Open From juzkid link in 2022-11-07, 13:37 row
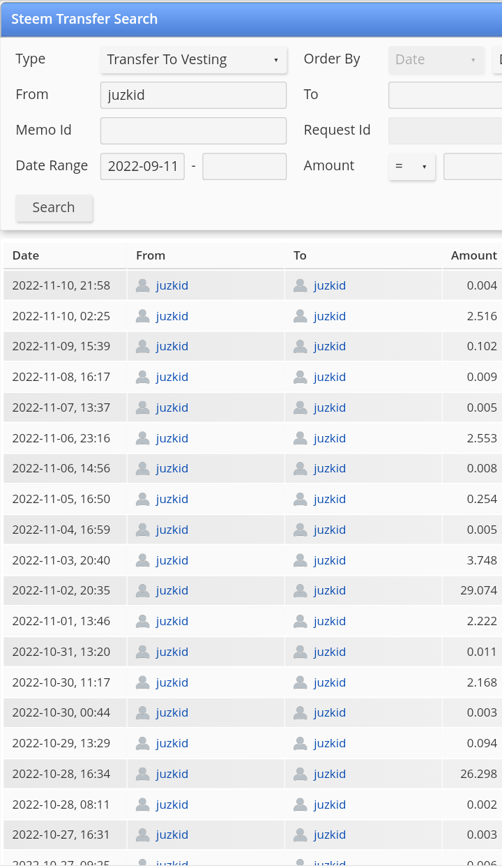This screenshot has width=502, height=868. tap(172, 407)
